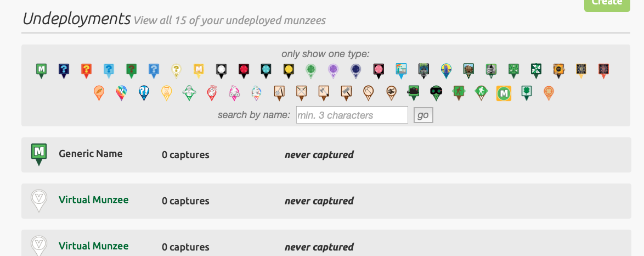Screen dimensions: 644x256
Task: Click the go search button
Action: pos(423,115)
